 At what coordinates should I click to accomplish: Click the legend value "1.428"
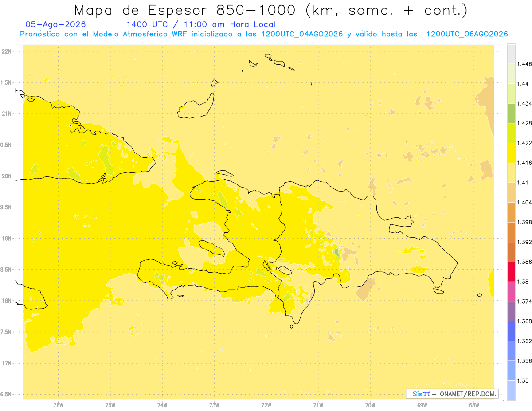pos(524,123)
